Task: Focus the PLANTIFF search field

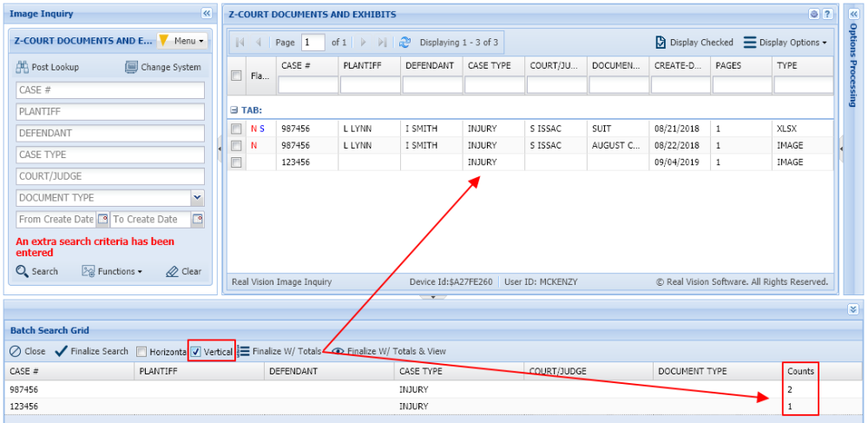Action: click(x=110, y=112)
